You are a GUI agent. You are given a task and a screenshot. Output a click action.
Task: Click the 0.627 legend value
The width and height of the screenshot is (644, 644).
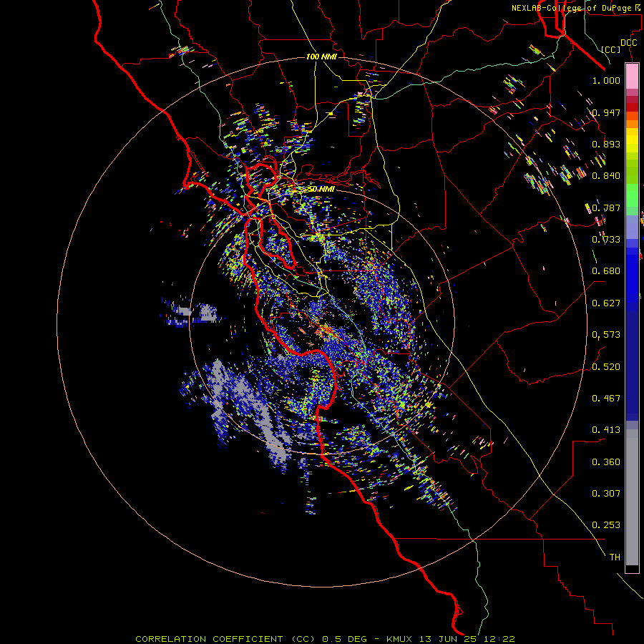pyautogui.click(x=606, y=303)
